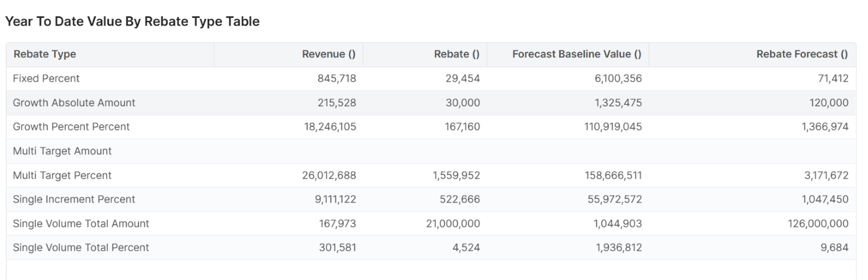Screen dimensions: 868x280
Task: Select the empty Multi Target Amount row label
Action: (x=62, y=151)
